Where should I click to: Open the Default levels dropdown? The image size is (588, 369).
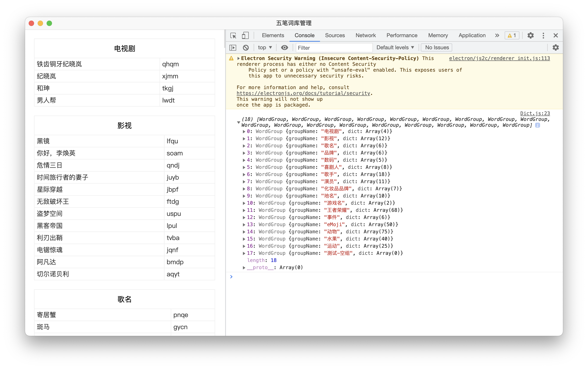pos(395,47)
